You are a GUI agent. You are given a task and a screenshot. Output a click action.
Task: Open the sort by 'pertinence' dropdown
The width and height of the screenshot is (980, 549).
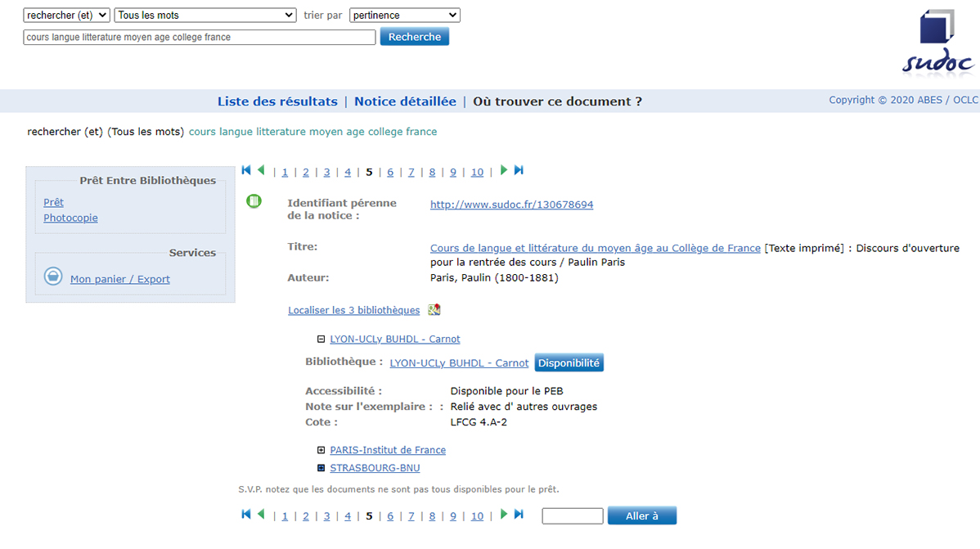405,15
